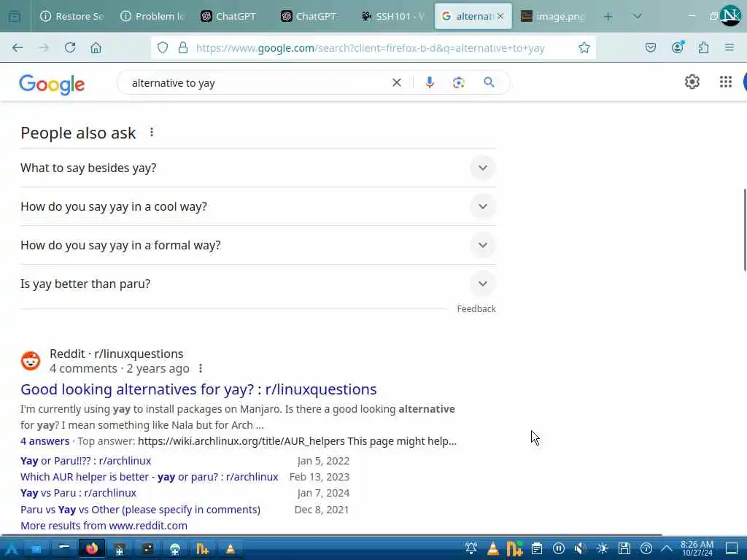Image resolution: width=747 pixels, height=560 pixels.
Task: Switch to the Problem loading tab
Action: [152, 17]
